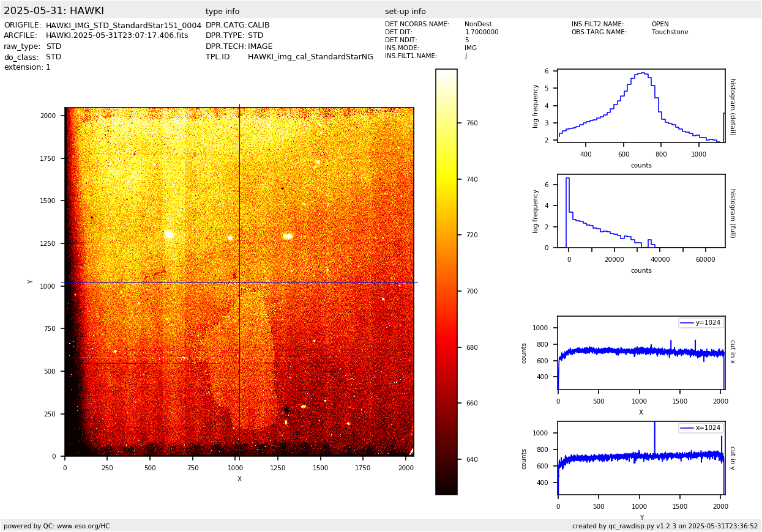Click the ORIGFILE StandardStar151_0004 name

[x=123, y=25]
